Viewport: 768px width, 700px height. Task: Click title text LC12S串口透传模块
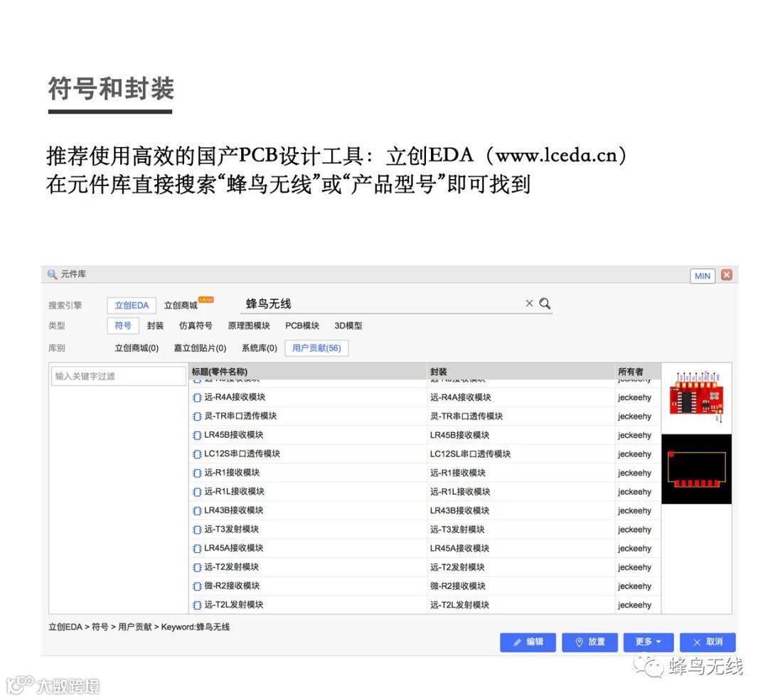pos(242,454)
